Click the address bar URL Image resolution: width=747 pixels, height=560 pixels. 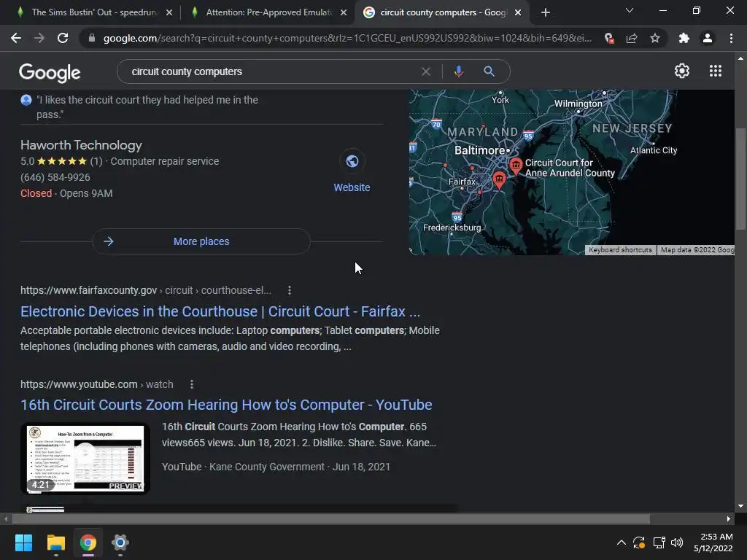coord(347,38)
